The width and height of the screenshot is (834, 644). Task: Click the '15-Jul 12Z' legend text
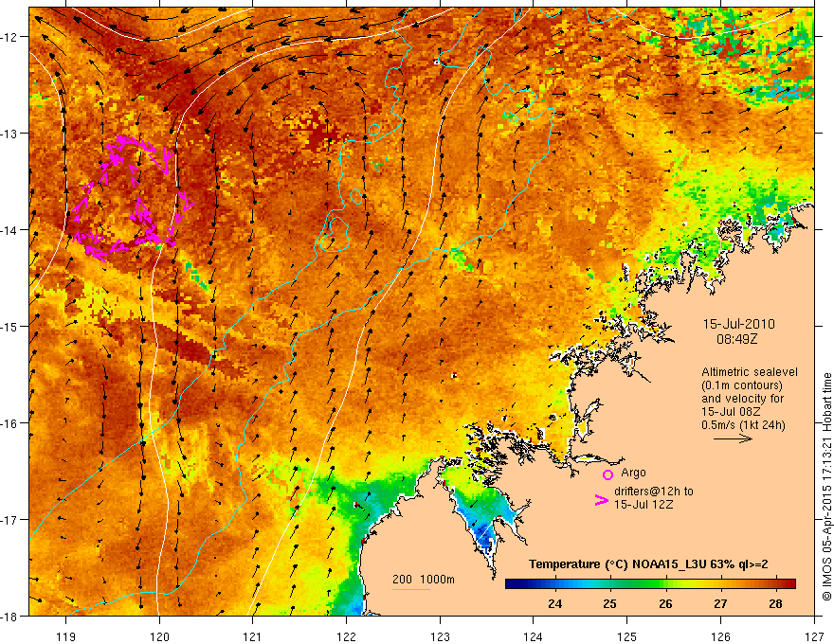coord(644,504)
